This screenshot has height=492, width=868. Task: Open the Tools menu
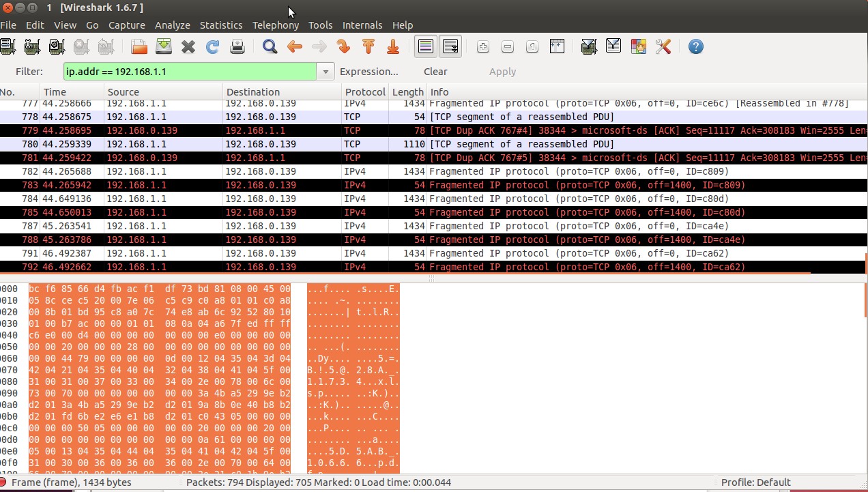[321, 25]
